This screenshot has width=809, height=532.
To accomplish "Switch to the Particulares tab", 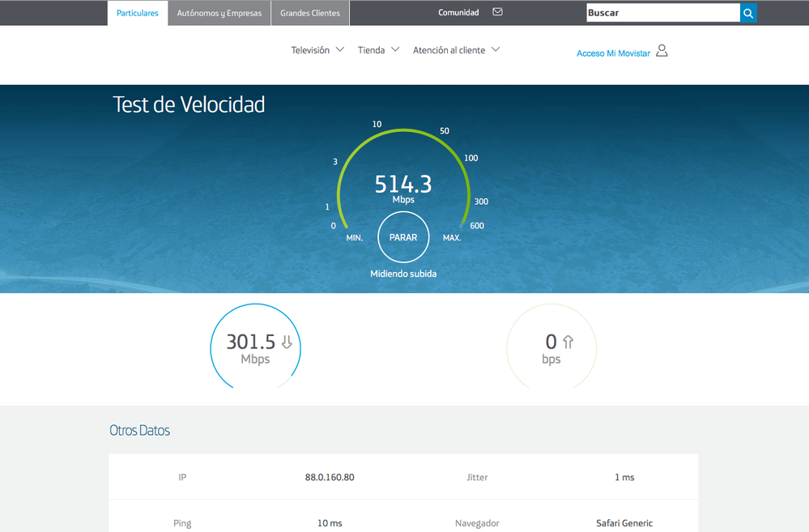I will (x=138, y=13).
